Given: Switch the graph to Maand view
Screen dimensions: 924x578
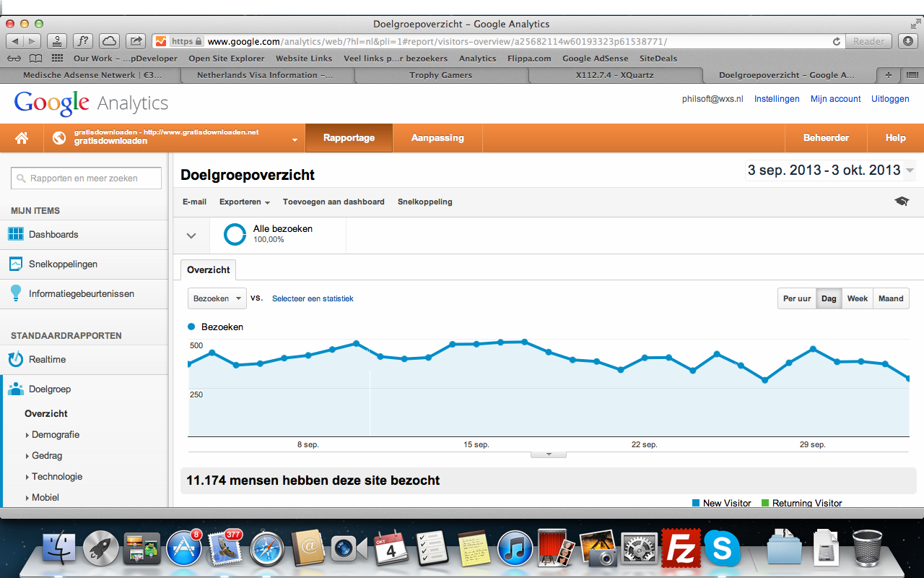Looking at the screenshot, I should pos(891,298).
